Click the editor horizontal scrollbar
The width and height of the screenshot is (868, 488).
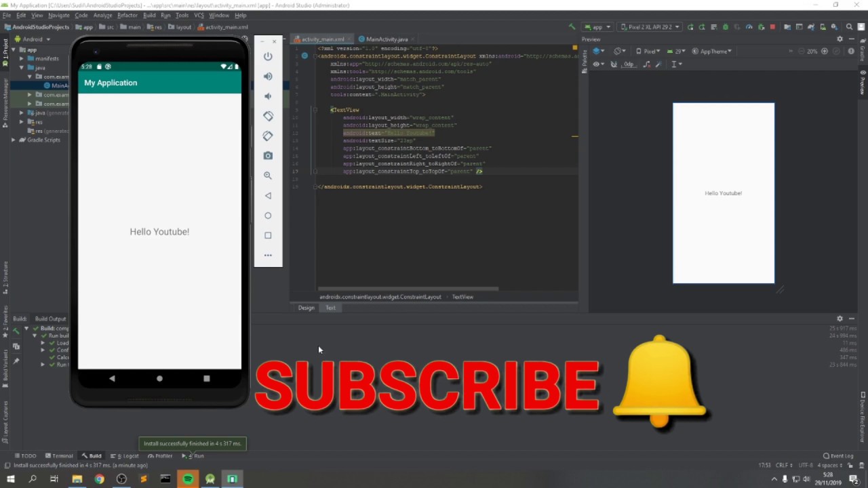(408, 289)
